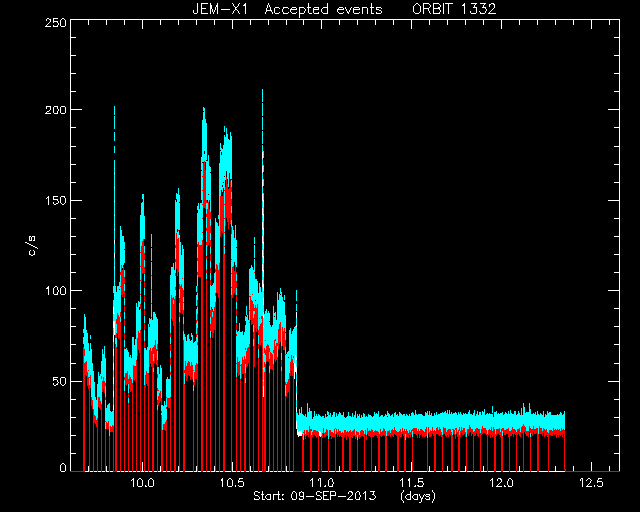
Task: Click the tallest cyan spike near 10.67 days
Action: coord(262,163)
